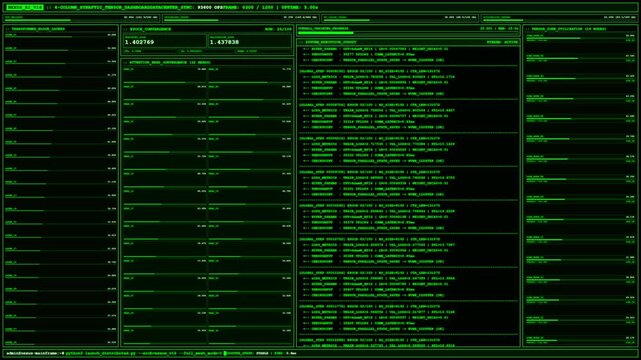Click the first transformer layer bar
The width and height of the screenshot is (641, 360).
coord(61,37)
